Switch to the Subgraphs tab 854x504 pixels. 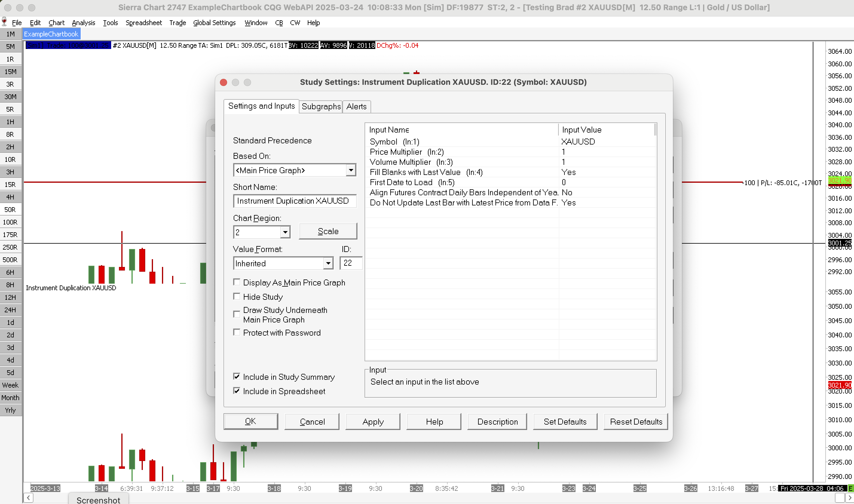coord(321,107)
